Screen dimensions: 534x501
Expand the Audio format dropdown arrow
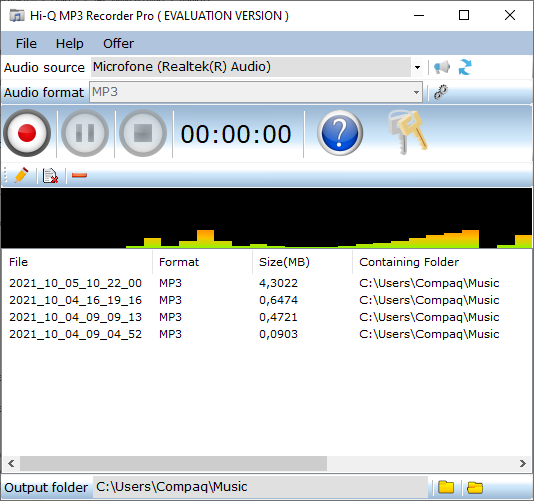click(416, 92)
